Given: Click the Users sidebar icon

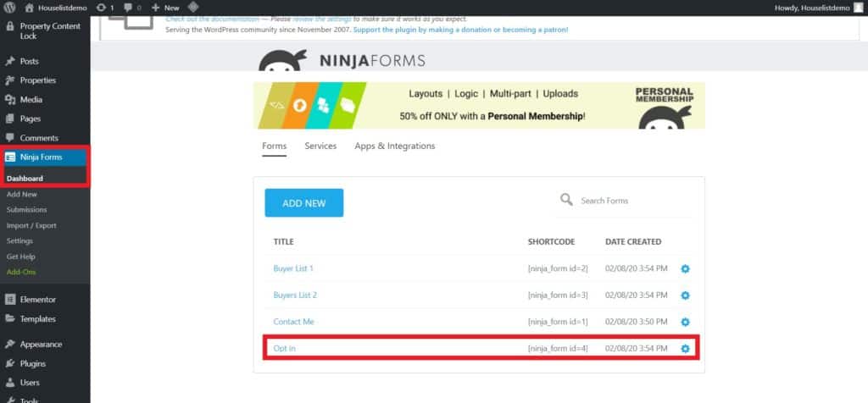Looking at the screenshot, I should pos(10,383).
